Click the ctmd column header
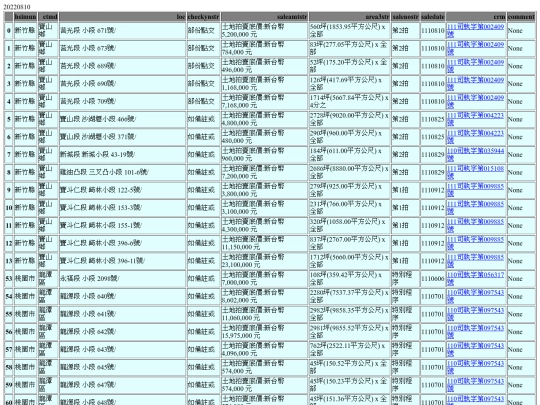This screenshot has height=405, width=540. pyautogui.click(x=48, y=17)
